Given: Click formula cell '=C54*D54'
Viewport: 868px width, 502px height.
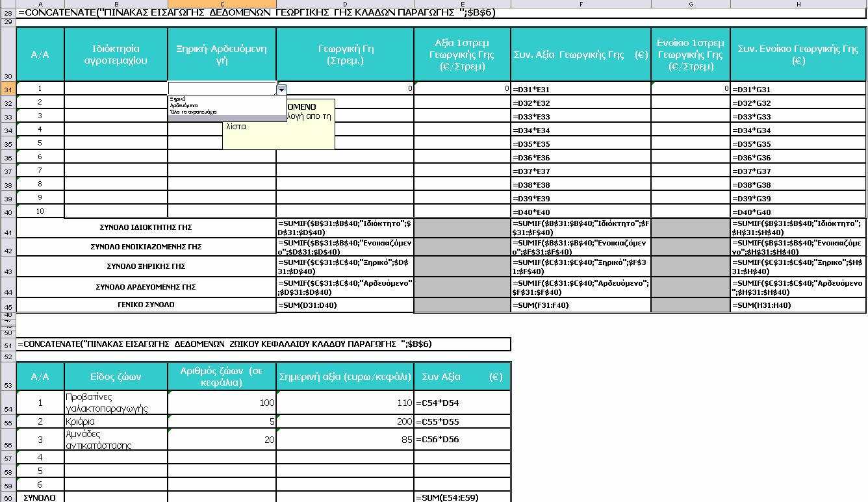Looking at the screenshot, I should pos(463,402).
